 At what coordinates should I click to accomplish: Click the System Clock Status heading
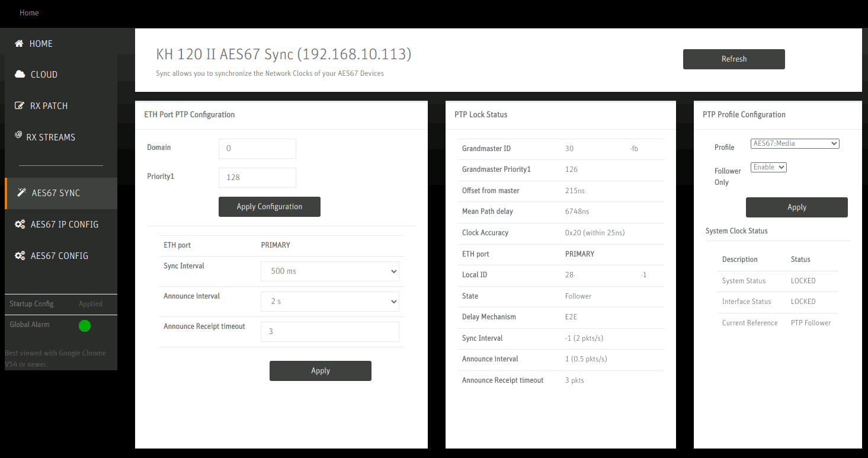(x=736, y=231)
